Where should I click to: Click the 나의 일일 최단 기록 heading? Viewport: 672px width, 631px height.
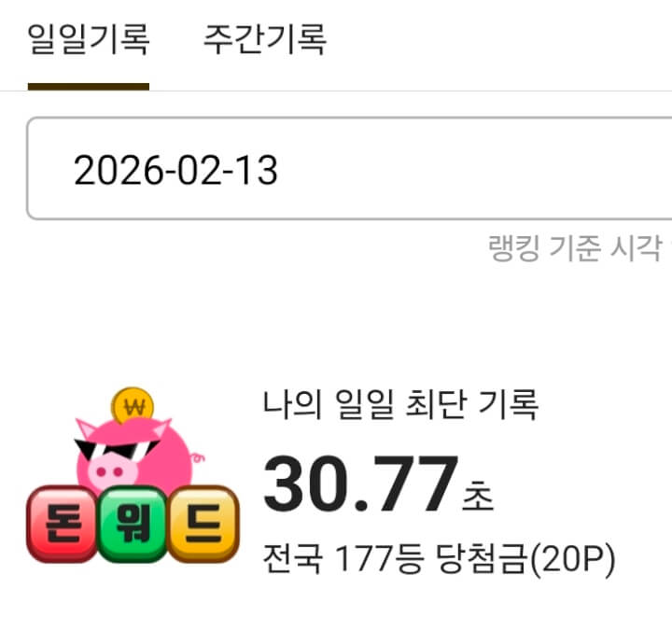pos(400,404)
